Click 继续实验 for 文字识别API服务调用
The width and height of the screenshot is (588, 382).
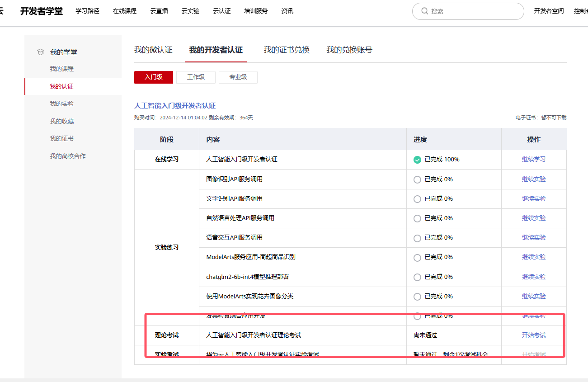534,199
